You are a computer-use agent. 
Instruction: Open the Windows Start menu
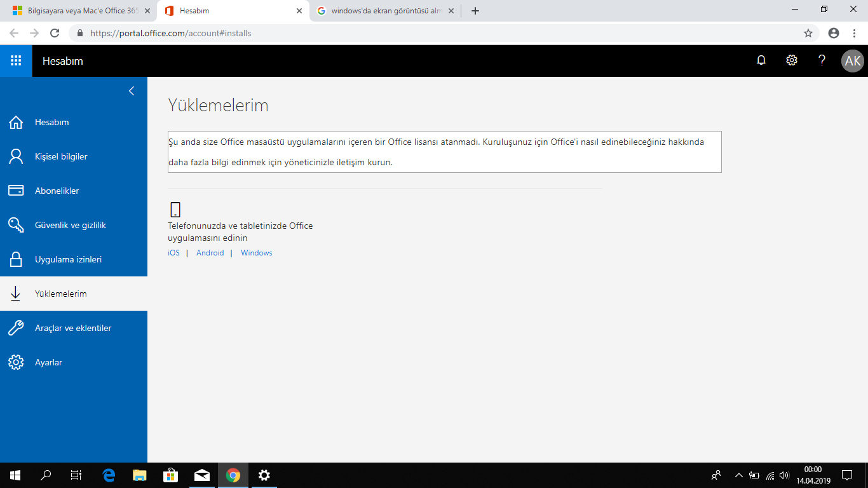pos(15,475)
